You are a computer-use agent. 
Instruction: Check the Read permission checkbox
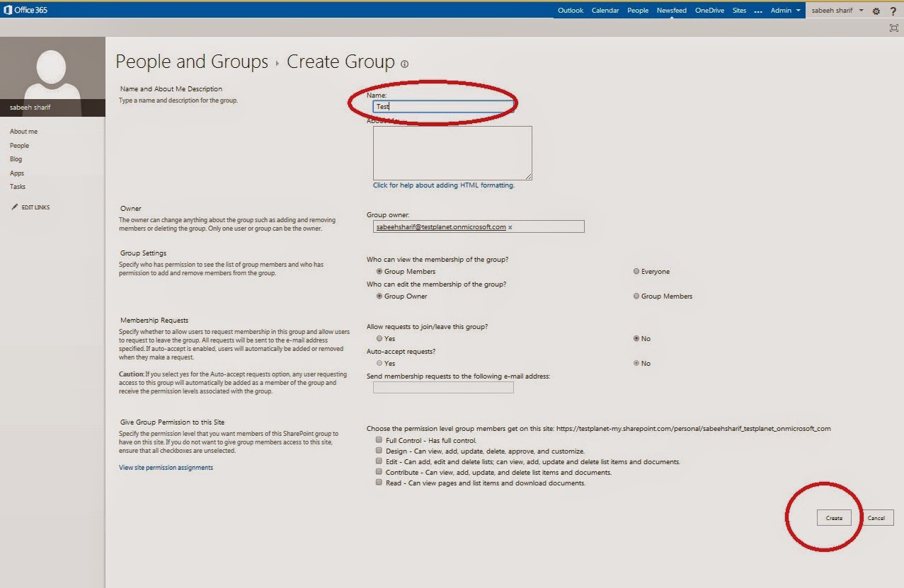click(378, 483)
